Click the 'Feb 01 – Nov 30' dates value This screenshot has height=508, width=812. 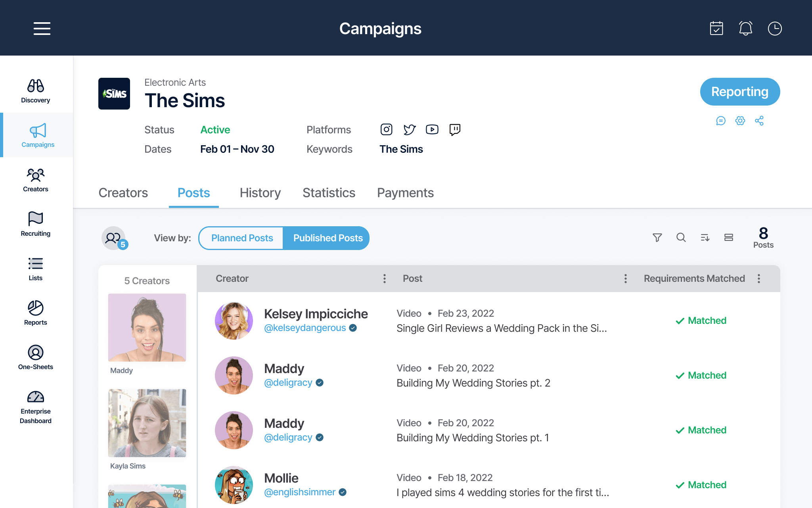point(237,149)
